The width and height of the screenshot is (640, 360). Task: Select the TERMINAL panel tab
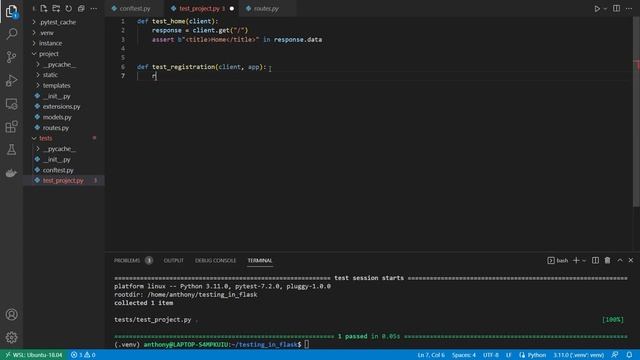click(260, 260)
